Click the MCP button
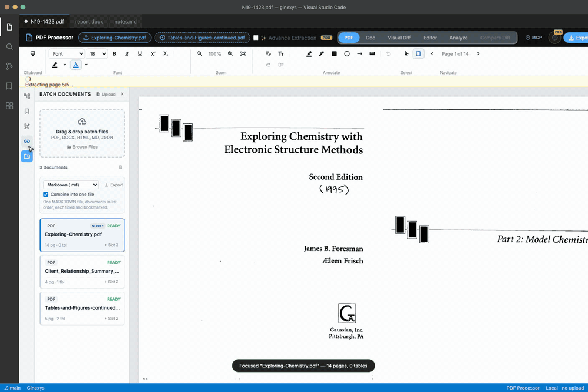This screenshot has height=392, width=588. [x=534, y=38]
